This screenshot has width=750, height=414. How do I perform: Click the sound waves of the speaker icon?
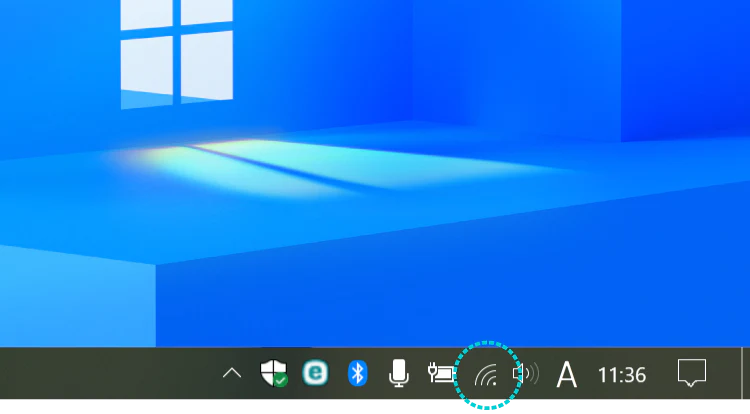click(532, 374)
